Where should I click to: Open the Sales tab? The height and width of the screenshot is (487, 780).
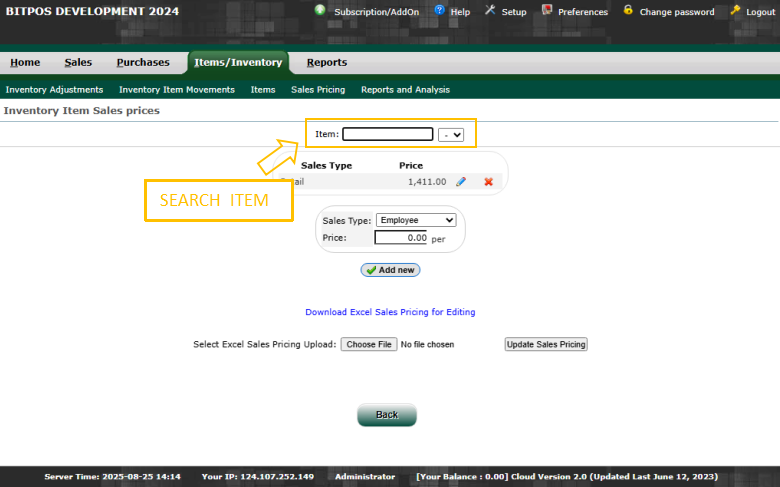pyautogui.click(x=78, y=62)
